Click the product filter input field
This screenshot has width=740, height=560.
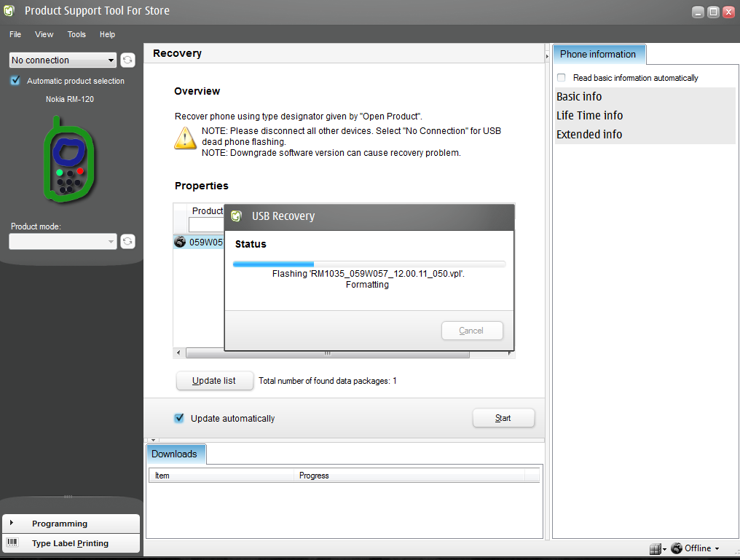(x=206, y=224)
